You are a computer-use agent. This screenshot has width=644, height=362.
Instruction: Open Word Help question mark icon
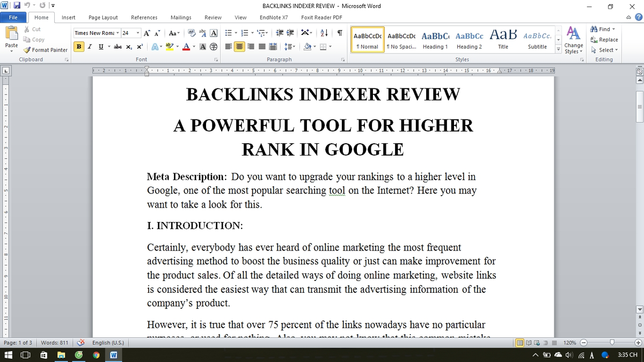pos(638,17)
